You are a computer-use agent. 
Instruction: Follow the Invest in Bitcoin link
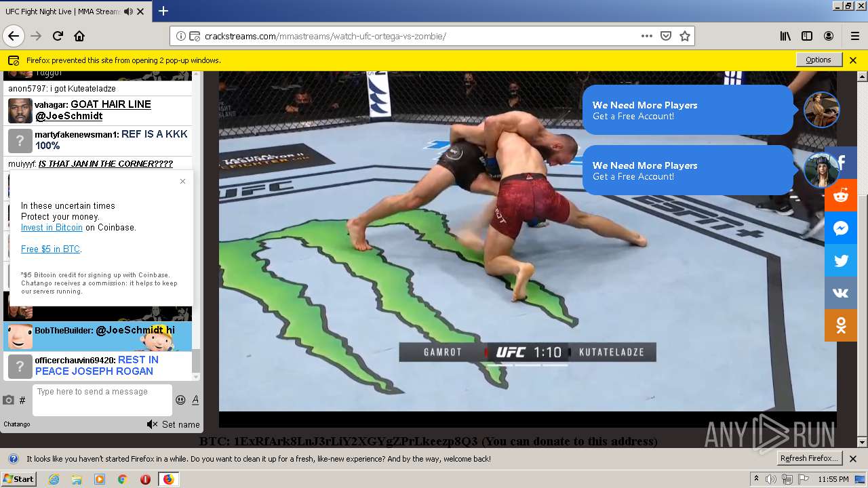[52, 228]
